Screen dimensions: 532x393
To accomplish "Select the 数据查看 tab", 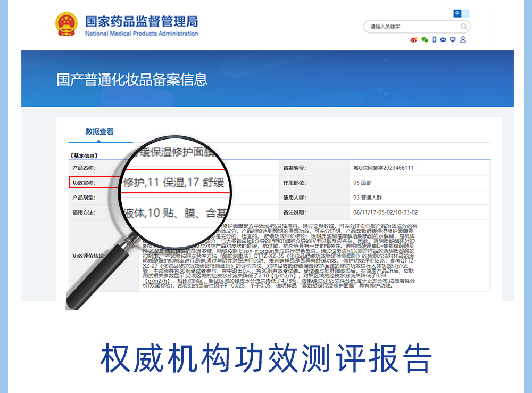I will [x=99, y=132].
